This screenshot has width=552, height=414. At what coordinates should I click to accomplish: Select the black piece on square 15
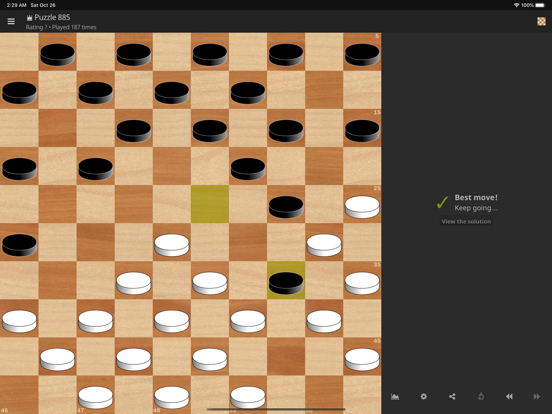(362, 131)
